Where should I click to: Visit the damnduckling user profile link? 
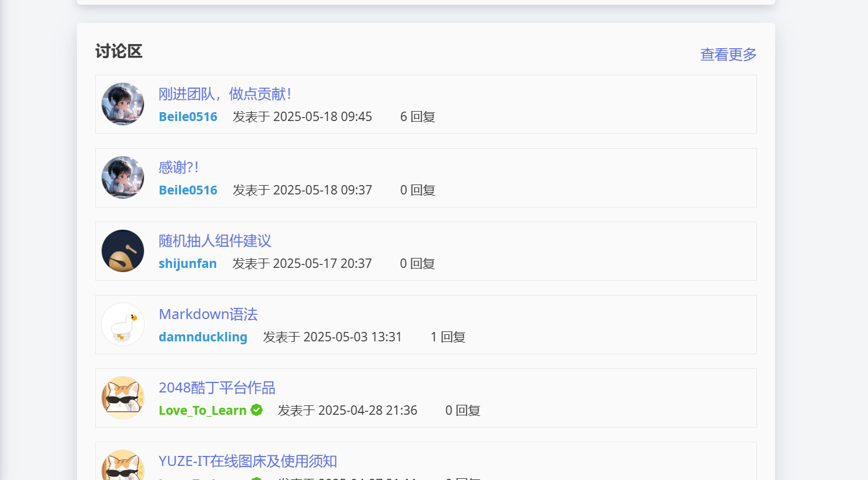click(x=203, y=337)
